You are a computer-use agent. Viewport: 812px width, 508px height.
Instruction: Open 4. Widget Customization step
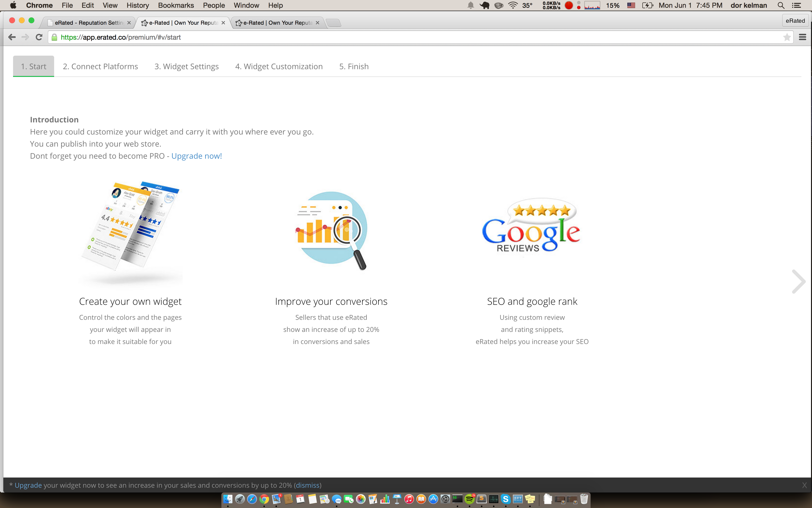click(x=279, y=66)
